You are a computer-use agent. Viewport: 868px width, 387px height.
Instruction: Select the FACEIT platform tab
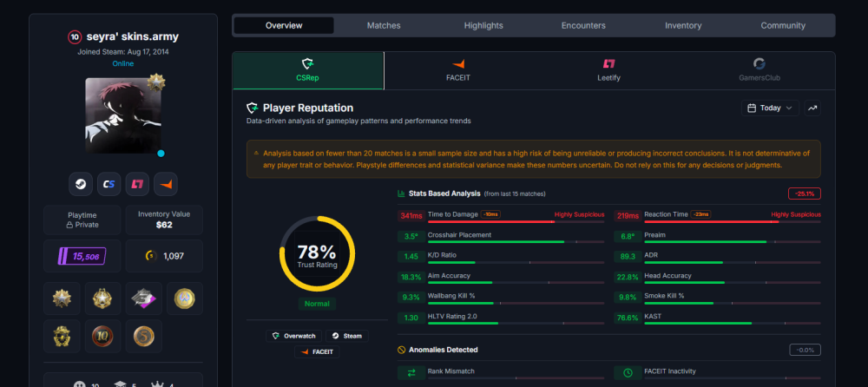[x=458, y=70]
